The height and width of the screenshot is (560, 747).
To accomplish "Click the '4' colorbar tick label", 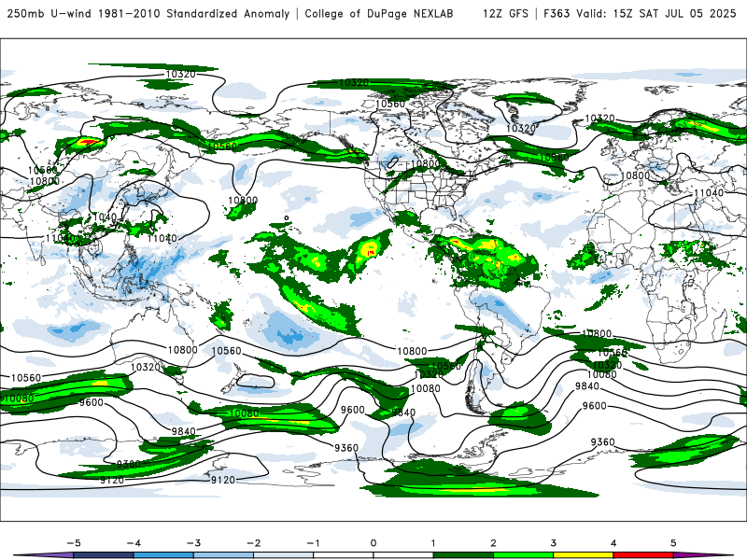I will tap(613, 543).
